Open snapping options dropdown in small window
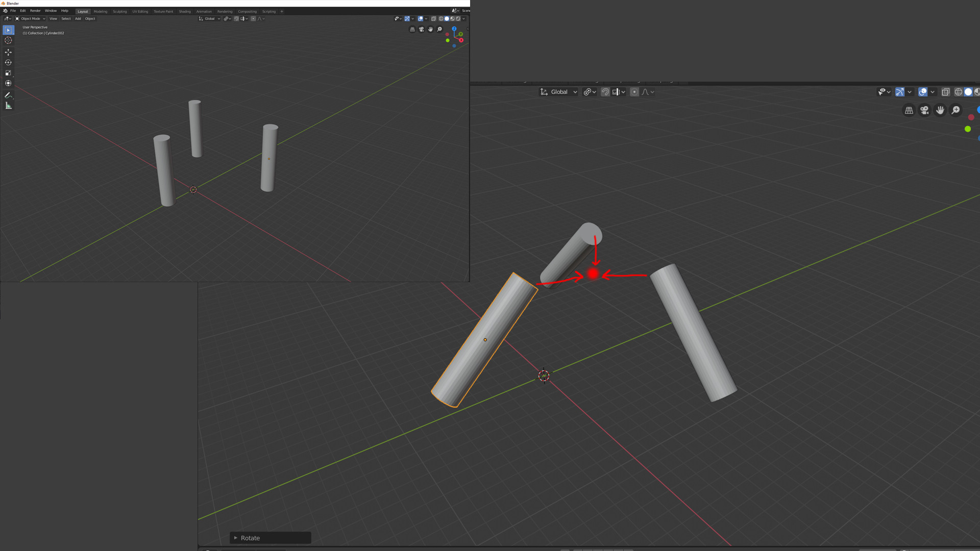 pos(244,18)
